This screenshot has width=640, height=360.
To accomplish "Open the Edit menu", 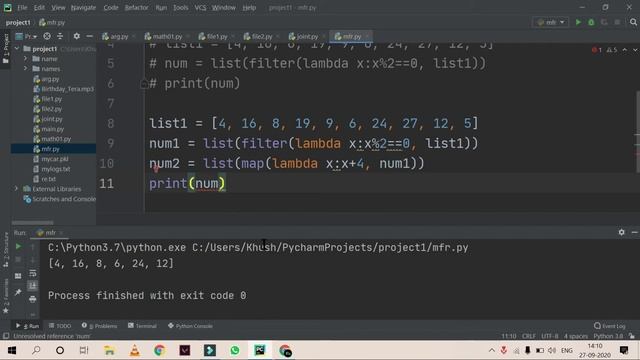I will [x=39, y=8].
